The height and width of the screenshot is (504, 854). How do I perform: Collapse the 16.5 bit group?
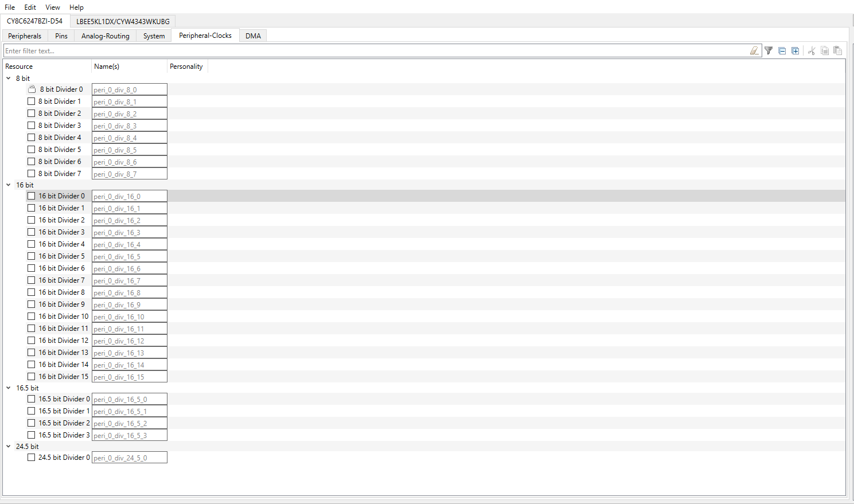9,388
